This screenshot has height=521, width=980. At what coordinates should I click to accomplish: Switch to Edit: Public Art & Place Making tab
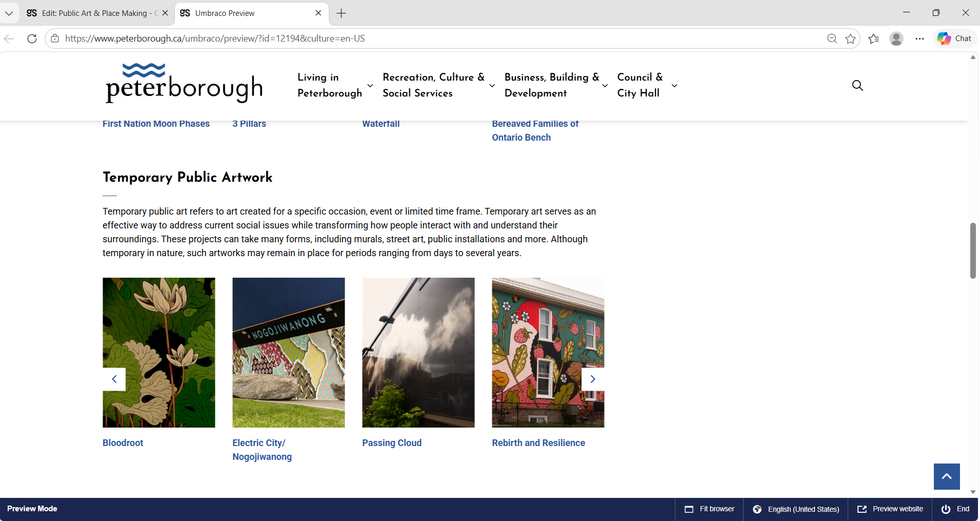[x=97, y=13]
